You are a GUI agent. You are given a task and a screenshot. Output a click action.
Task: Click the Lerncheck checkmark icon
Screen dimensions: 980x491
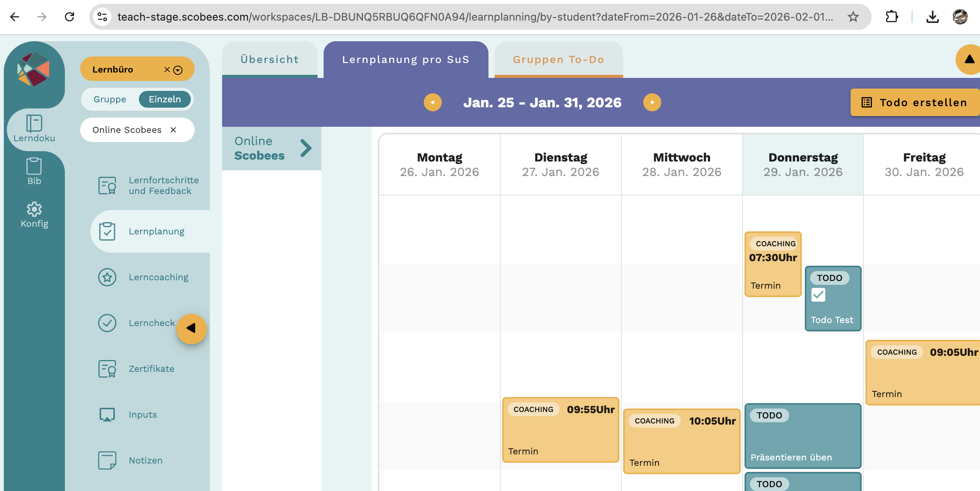click(x=107, y=323)
